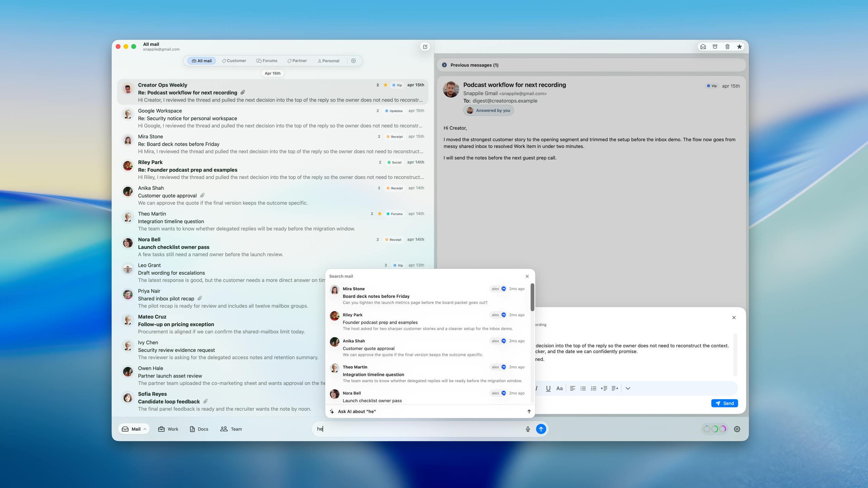
Task: Click the chat bubble icon on Mira Stone result
Action: [x=504, y=289]
